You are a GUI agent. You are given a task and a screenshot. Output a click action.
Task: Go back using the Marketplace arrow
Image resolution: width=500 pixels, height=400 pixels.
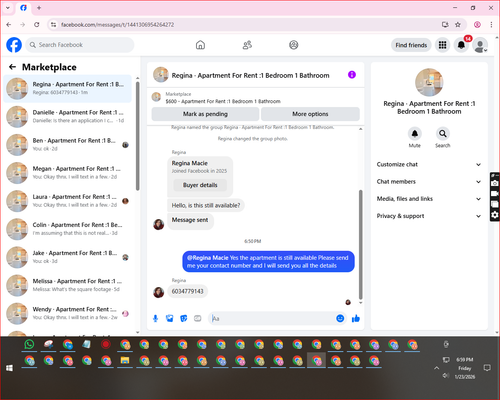[x=12, y=67]
